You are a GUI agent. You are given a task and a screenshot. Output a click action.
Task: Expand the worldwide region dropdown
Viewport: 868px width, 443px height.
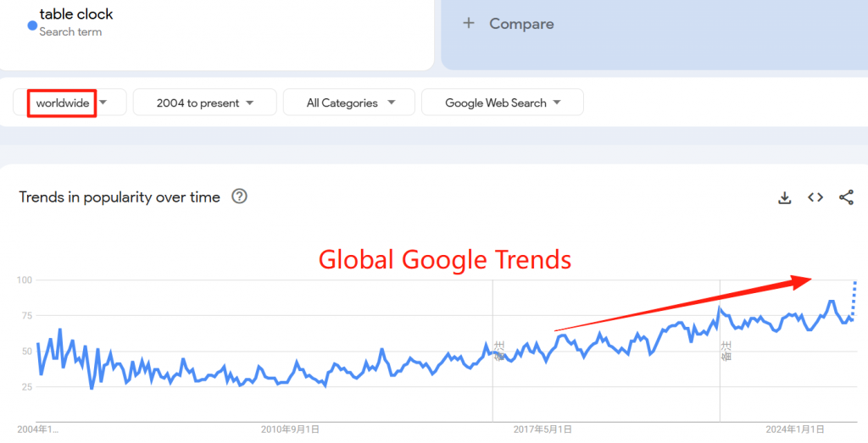coord(70,102)
